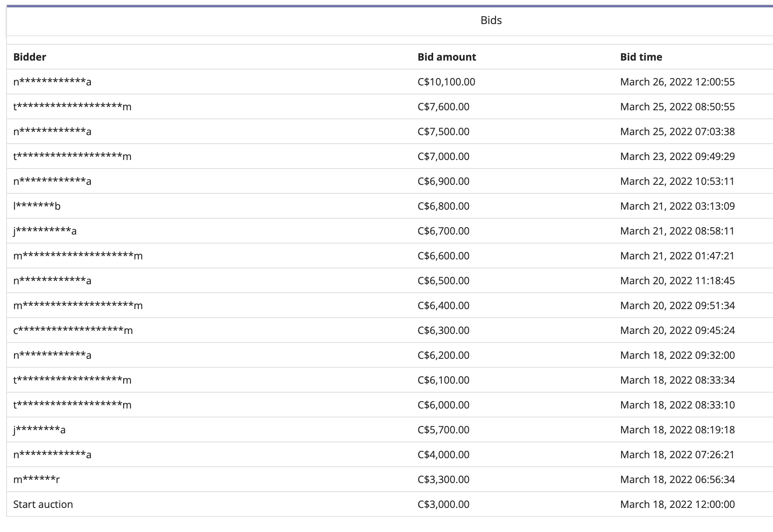Click the Bidder column header
The height and width of the screenshot is (532, 773).
(x=30, y=57)
